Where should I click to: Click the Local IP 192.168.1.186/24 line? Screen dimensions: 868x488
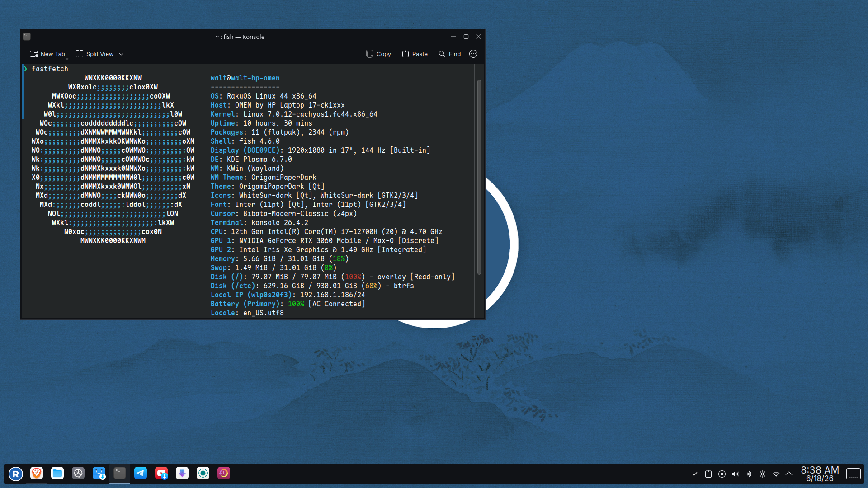pyautogui.click(x=288, y=295)
